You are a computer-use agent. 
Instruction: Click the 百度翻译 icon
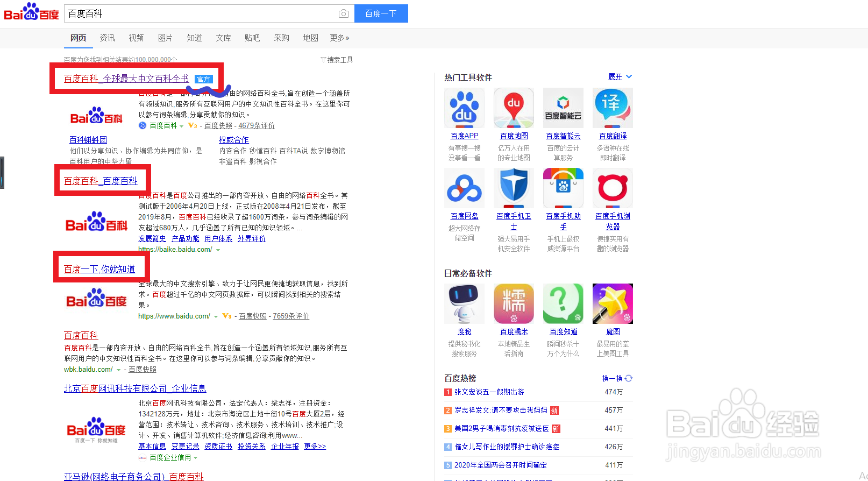(613, 108)
